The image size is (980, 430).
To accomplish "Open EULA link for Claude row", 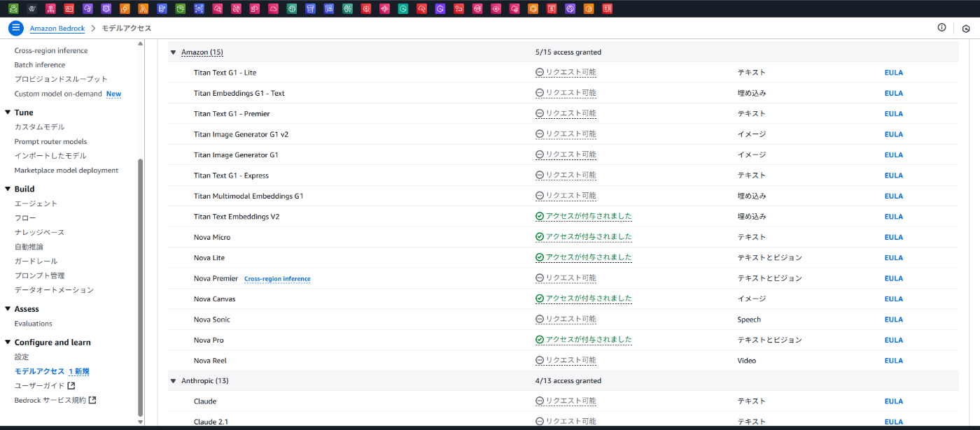I will [894, 401].
